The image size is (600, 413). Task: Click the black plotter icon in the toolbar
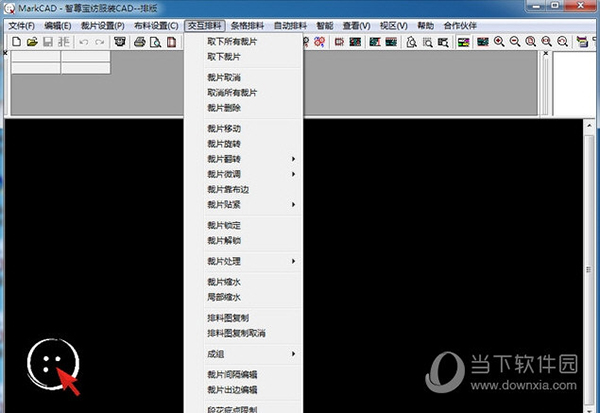pyautogui.click(x=120, y=42)
